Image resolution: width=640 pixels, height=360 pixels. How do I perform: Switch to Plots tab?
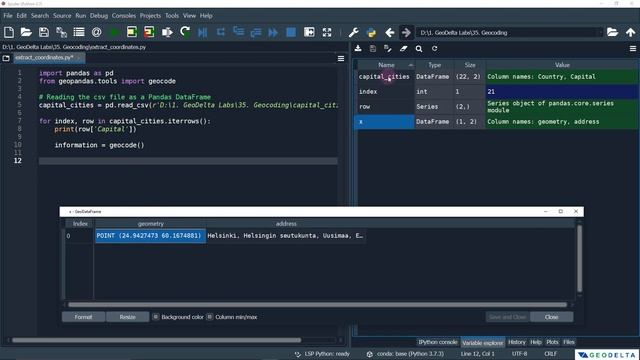point(552,342)
